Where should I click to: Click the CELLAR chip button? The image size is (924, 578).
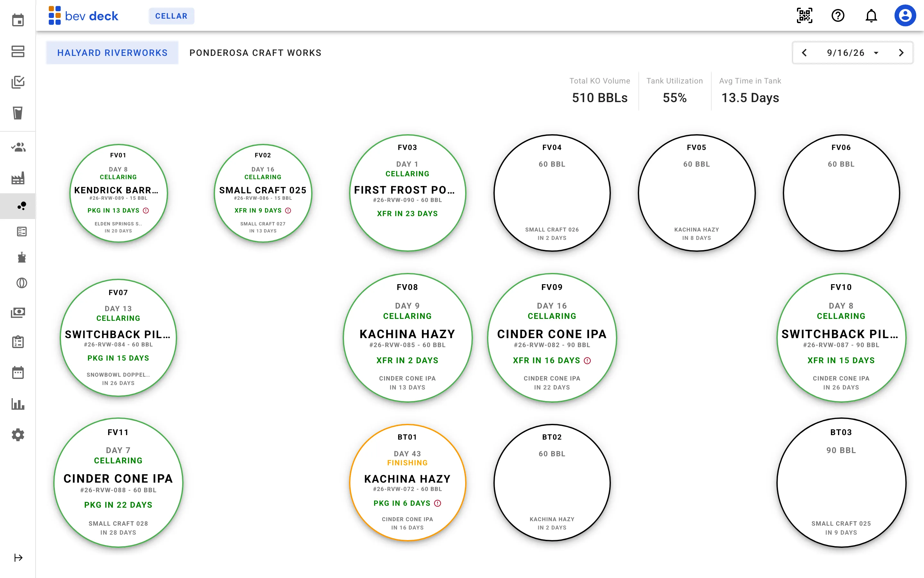171,16
